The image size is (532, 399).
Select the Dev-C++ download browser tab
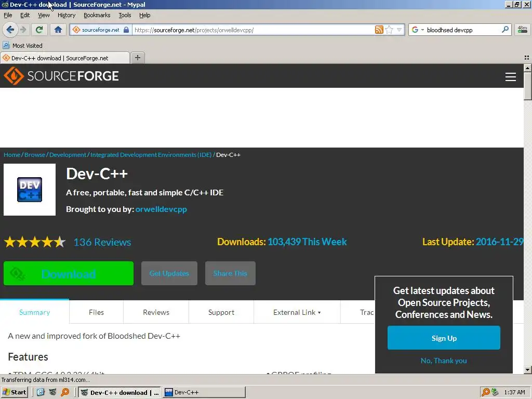[x=65, y=58]
